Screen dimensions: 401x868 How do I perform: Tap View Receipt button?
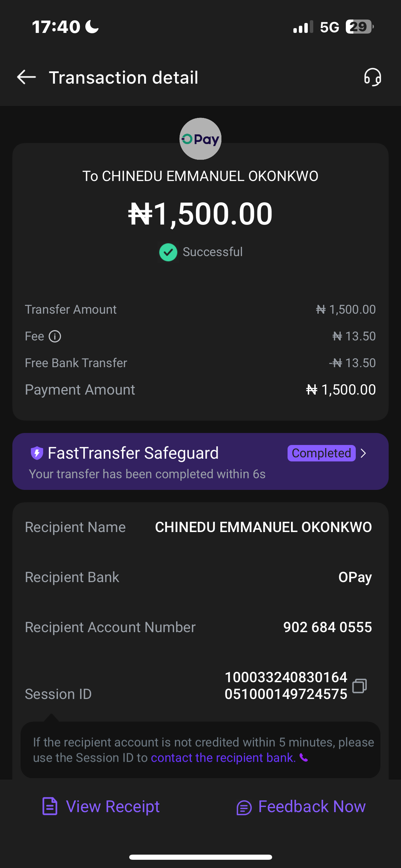tap(101, 806)
